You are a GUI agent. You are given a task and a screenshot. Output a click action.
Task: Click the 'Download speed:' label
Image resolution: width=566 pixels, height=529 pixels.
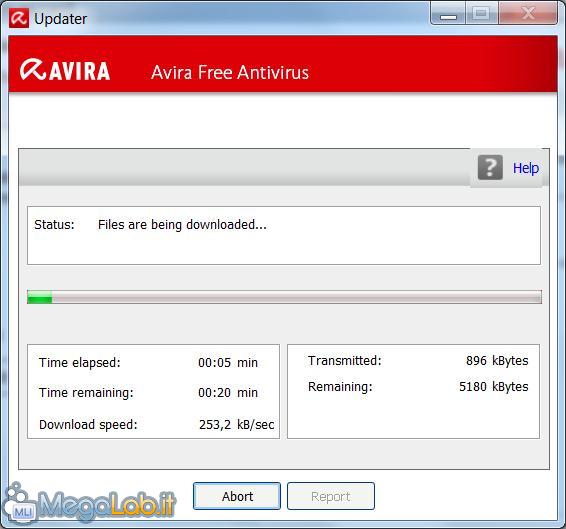tap(88, 425)
